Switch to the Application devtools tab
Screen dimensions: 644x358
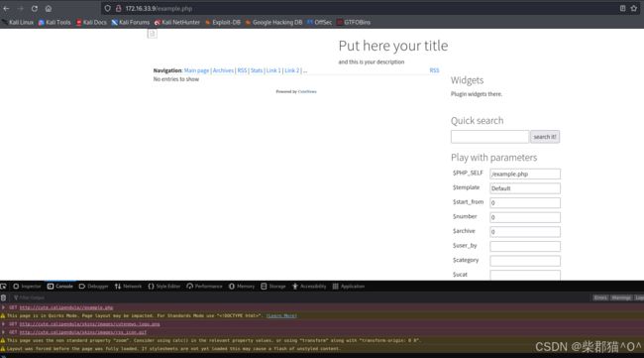349,286
